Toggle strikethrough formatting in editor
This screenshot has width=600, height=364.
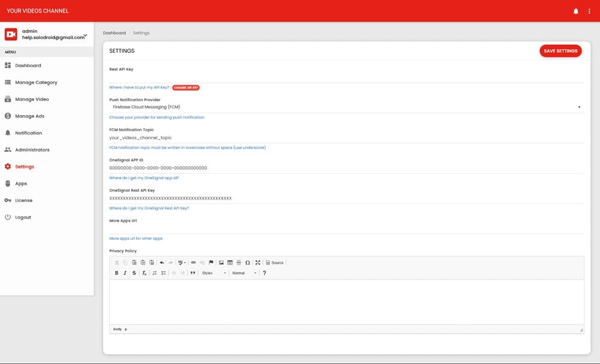click(x=134, y=273)
